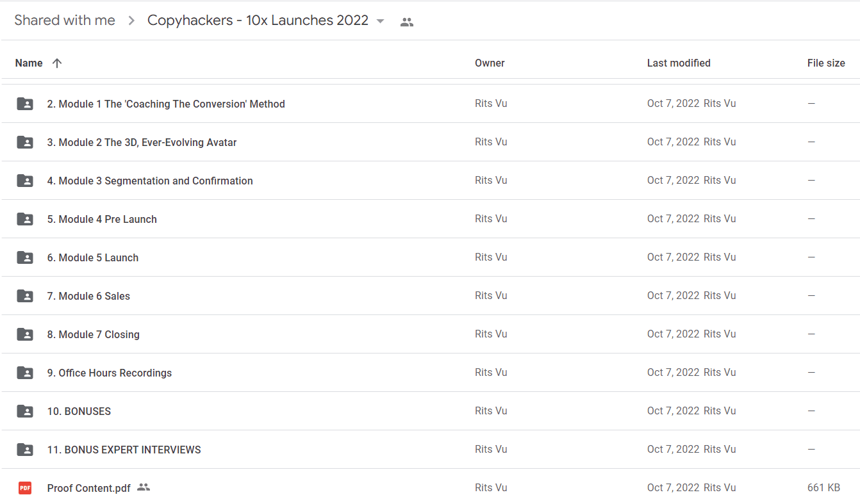Viewport: 860px width, 504px height.
Task: Select folder icon for Module 6 Sales
Action: tap(25, 296)
